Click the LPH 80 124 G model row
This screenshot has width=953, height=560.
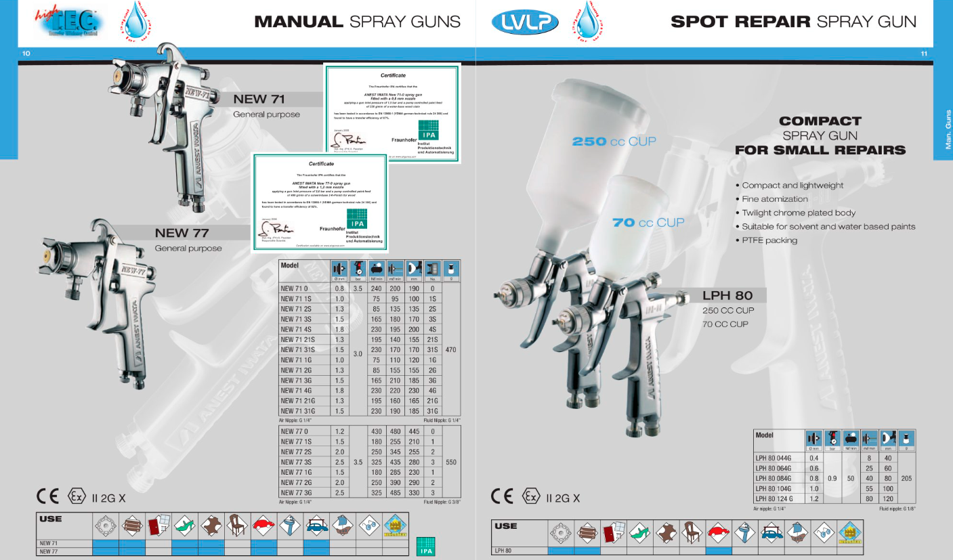point(835,499)
